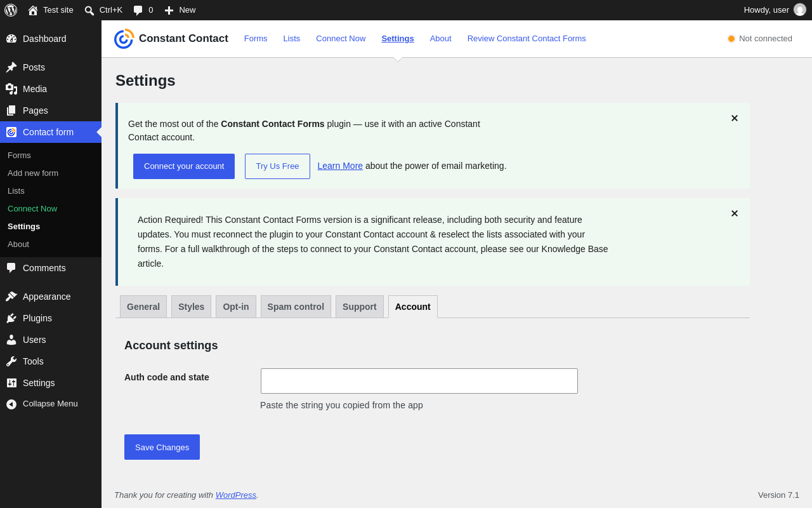Click the hint Paste the string you copied
This screenshot has width=812, height=508.
point(341,405)
